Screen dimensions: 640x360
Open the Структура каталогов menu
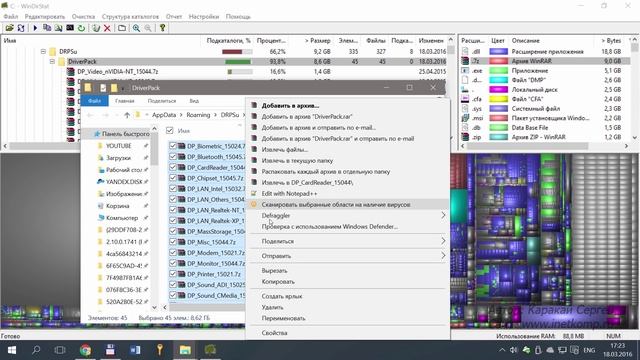[130, 17]
